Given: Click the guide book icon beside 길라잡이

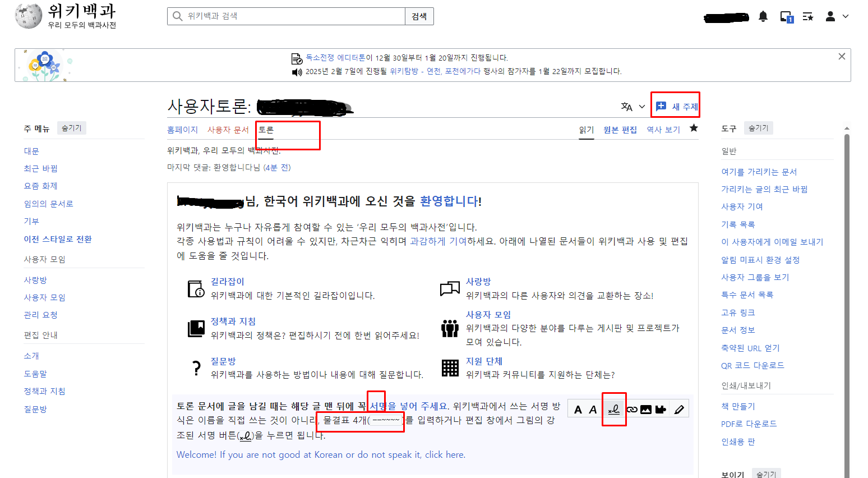Looking at the screenshot, I should click(x=196, y=288).
